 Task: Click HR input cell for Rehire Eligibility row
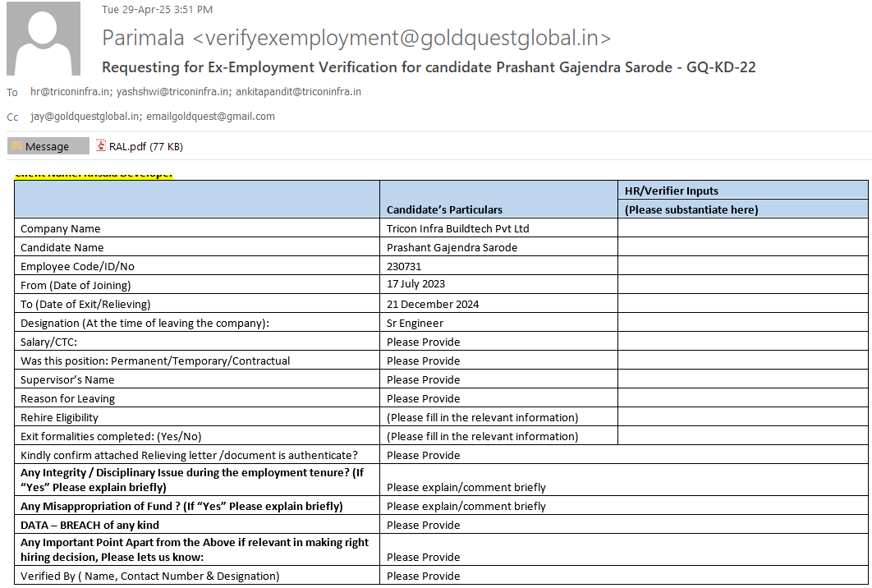[742, 417]
